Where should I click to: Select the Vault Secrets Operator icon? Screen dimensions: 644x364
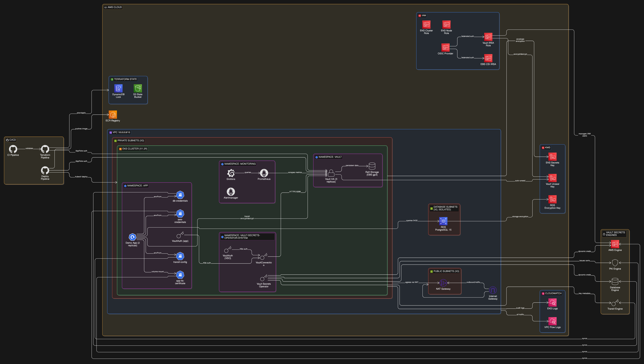tap(264, 278)
